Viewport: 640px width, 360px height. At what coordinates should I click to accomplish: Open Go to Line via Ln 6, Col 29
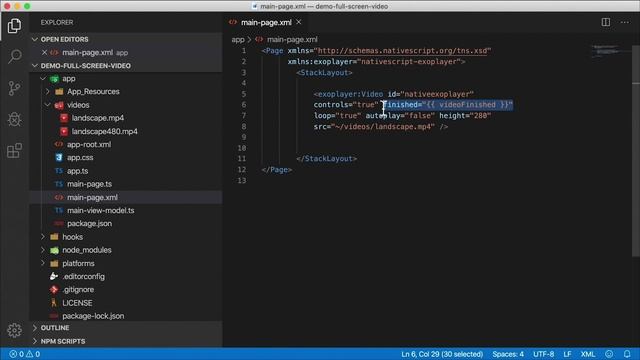(442, 354)
